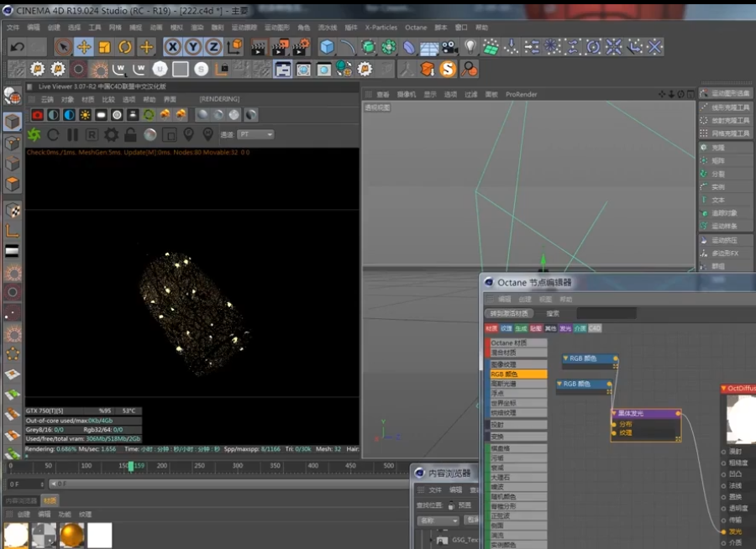Toggle the red 材质 filter tag in the node editor
Viewport: 756px width, 549px height.
point(491,328)
